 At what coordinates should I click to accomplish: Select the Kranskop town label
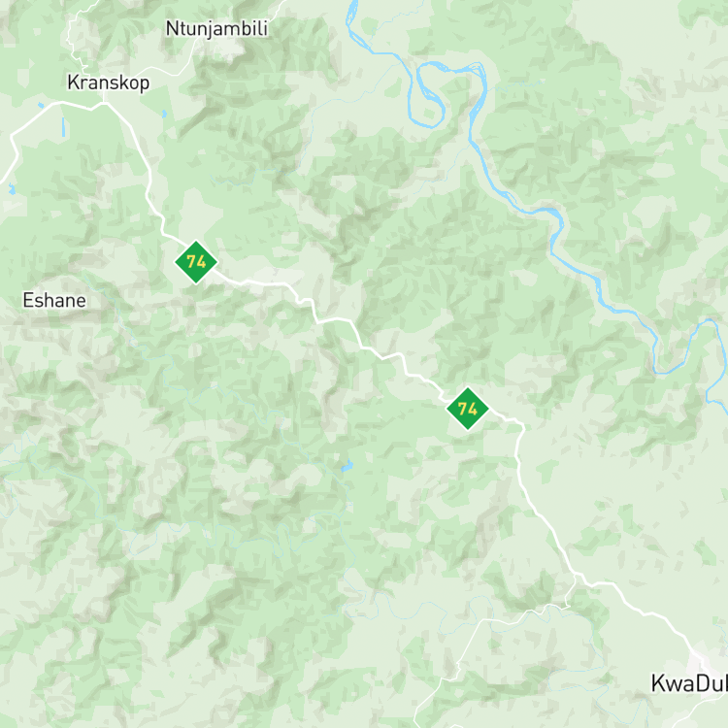pyautogui.click(x=109, y=83)
